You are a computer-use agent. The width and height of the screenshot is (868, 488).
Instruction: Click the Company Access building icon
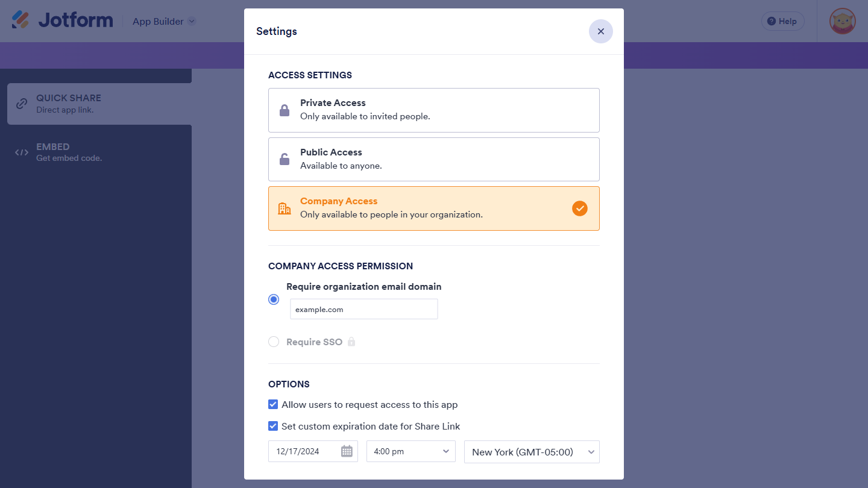pyautogui.click(x=285, y=208)
